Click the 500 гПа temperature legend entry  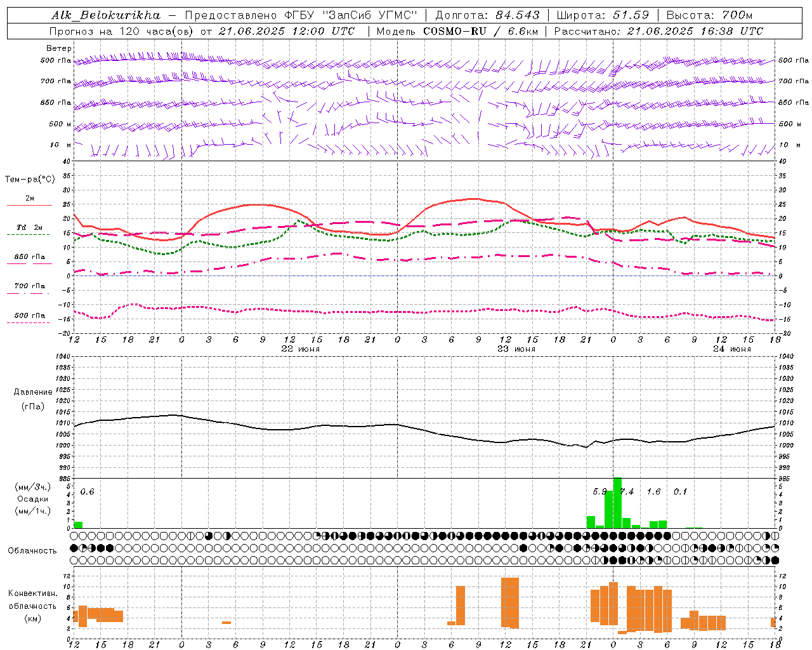click(29, 315)
